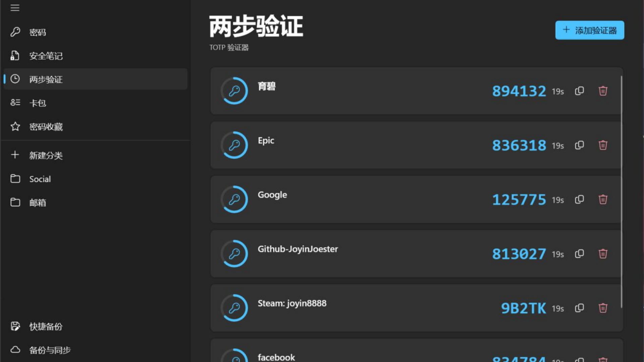This screenshot has height=362, width=644.
Task: Click the key icon beside 密码
Action: [15, 32]
